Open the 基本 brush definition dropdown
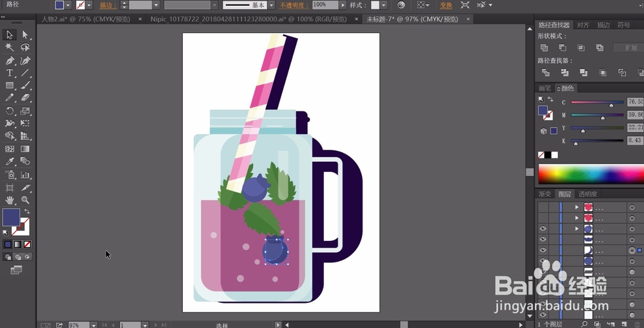 click(271, 5)
